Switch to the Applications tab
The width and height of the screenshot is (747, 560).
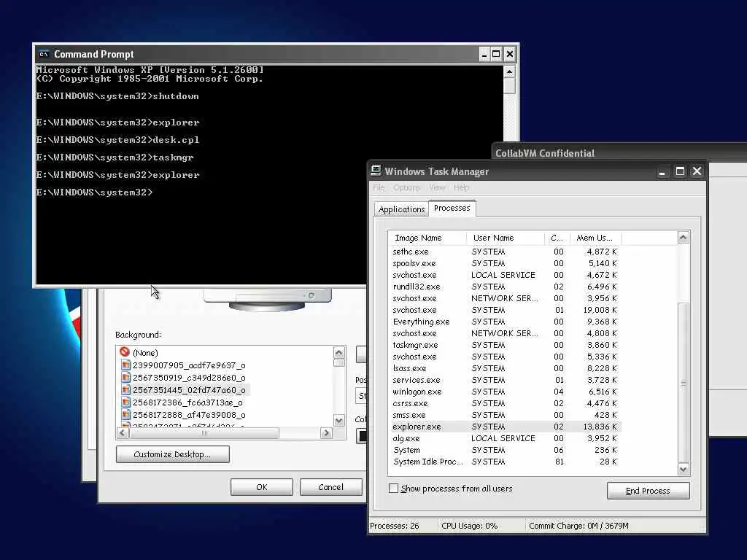(x=401, y=209)
